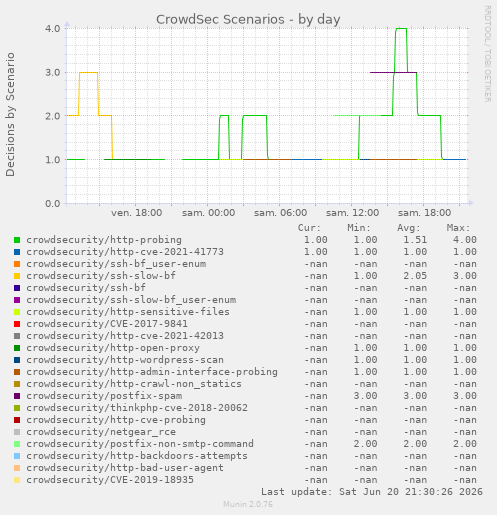Click the red CVE-2017-9841 legend swatch
Screen dimensions: 497x515
tap(17, 324)
